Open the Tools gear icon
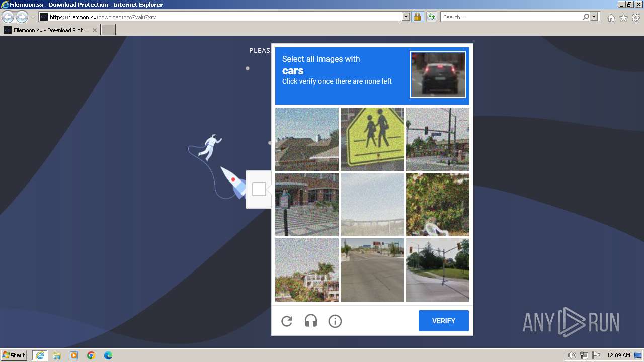Screen dimensions: 644x362 636,18
